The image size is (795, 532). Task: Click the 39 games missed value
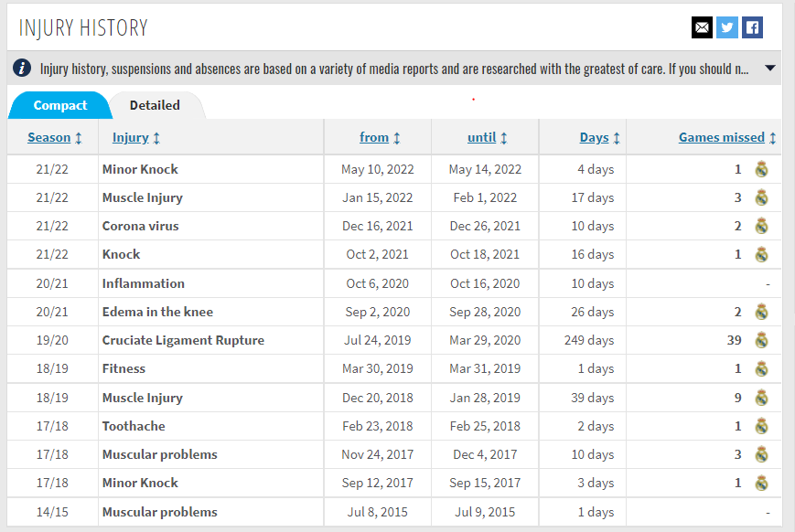pos(734,340)
